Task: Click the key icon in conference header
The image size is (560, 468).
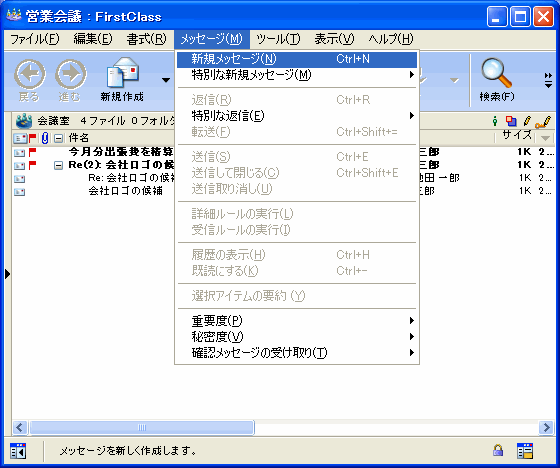Action: tap(543, 122)
